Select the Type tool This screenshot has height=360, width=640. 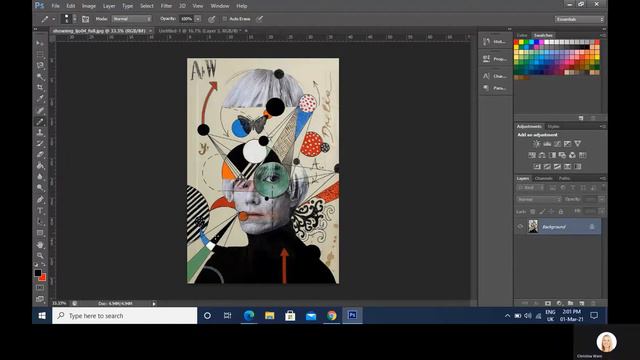click(40, 211)
